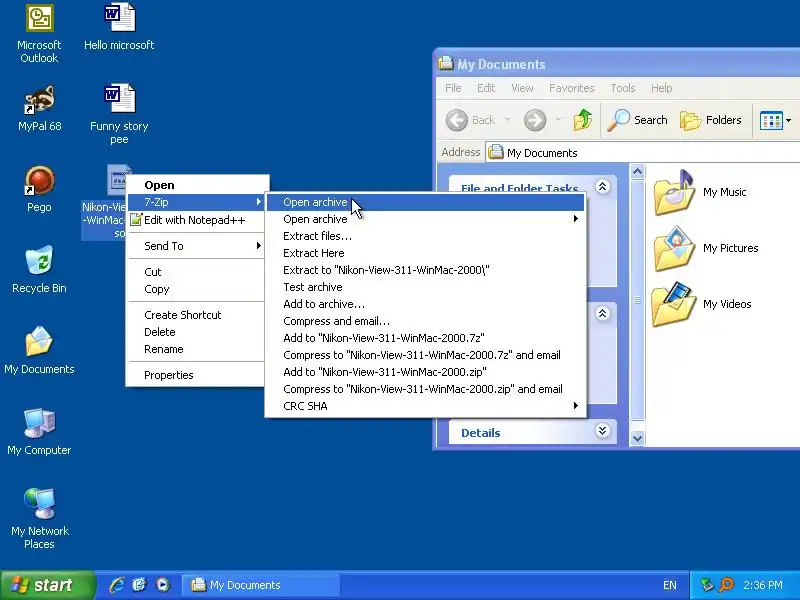Click the Back arrow in My Documents
The height and width of the screenshot is (600, 800).
457,120
